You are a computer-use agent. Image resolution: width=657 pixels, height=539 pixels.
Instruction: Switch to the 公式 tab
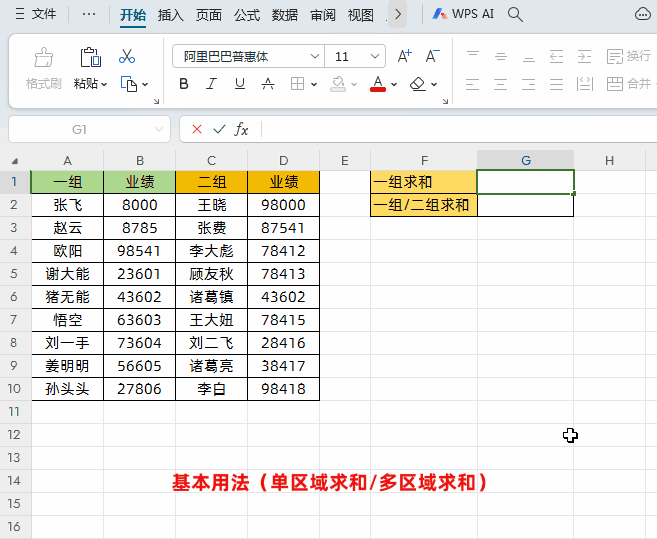[247, 16]
